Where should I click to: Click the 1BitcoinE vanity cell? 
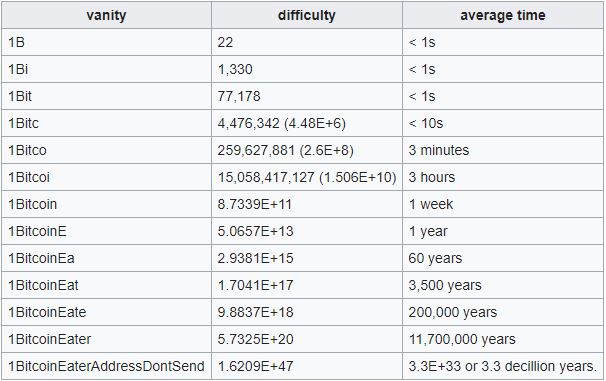(106, 231)
